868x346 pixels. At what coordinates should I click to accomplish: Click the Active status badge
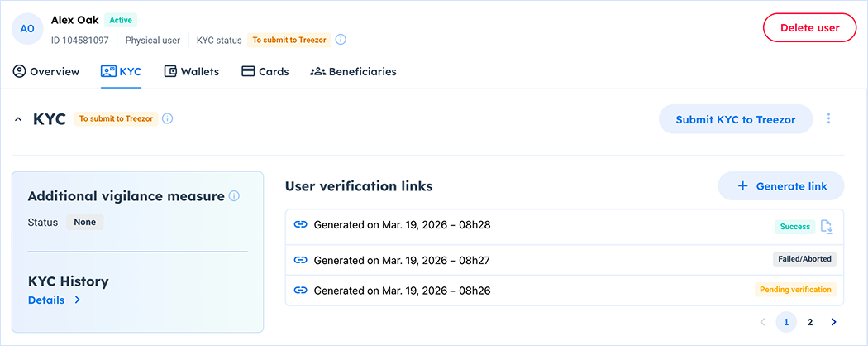click(x=121, y=20)
